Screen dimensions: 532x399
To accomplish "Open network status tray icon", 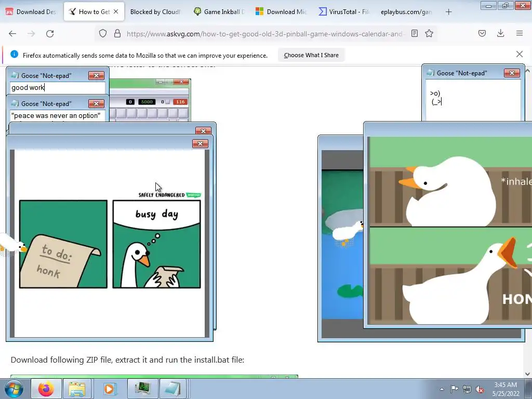I will (x=467, y=389).
